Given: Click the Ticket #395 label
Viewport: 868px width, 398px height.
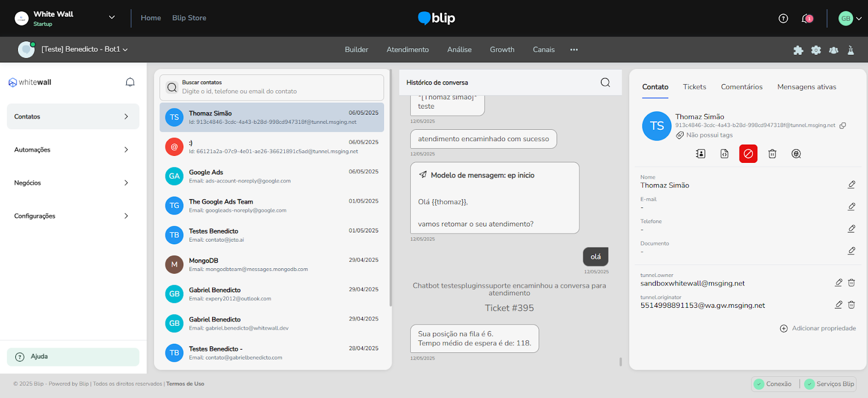Looking at the screenshot, I should coord(509,308).
